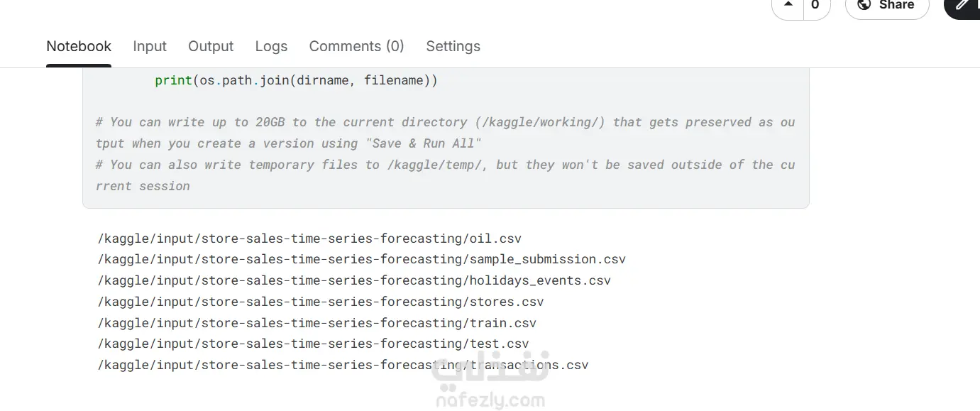Click the comment about /kaggle/temp/ temporary files

(x=445, y=175)
